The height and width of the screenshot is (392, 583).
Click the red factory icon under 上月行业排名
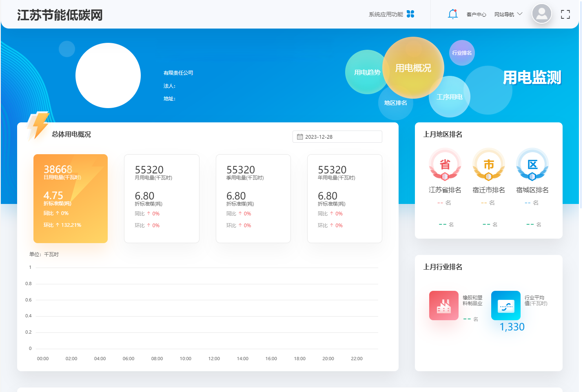[x=443, y=305]
